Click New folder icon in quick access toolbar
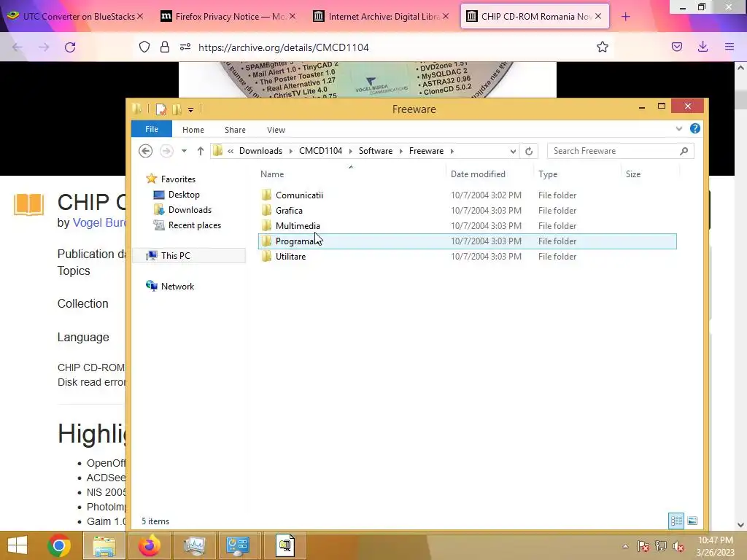 click(x=177, y=109)
